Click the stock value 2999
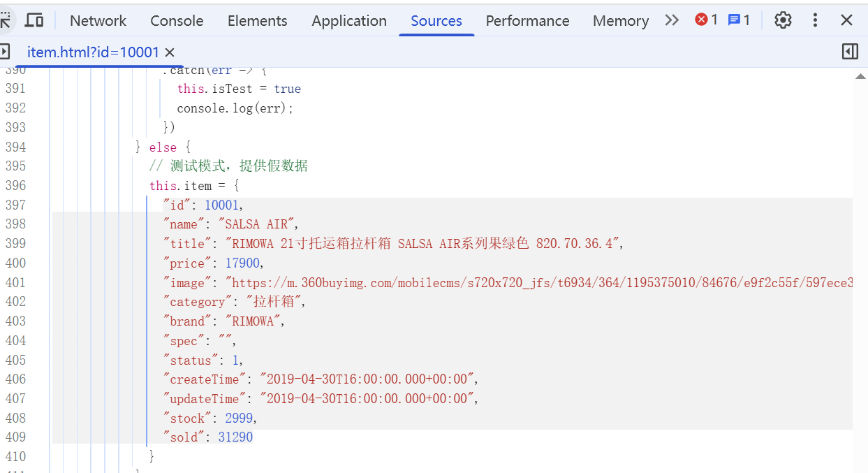 click(x=239, y=419)
